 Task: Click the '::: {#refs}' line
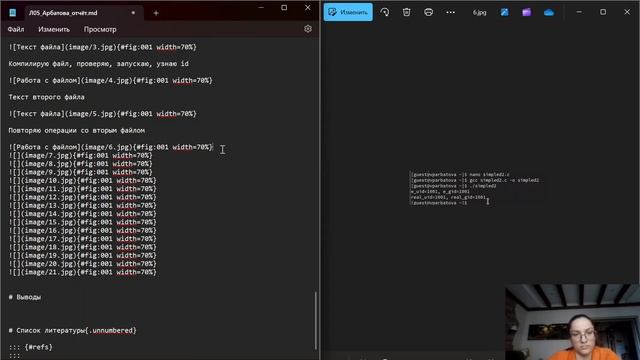click(31, 347)
